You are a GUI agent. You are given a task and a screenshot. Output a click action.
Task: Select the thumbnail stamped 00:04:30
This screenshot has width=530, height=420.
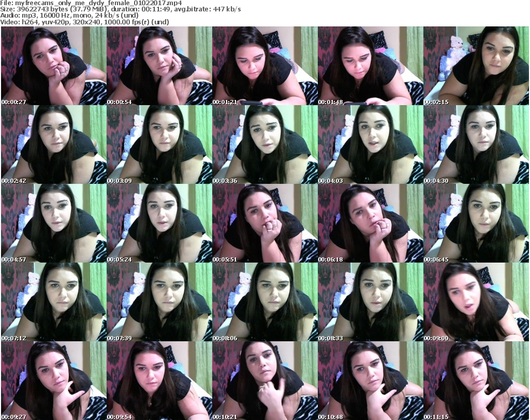click(476, 144)
